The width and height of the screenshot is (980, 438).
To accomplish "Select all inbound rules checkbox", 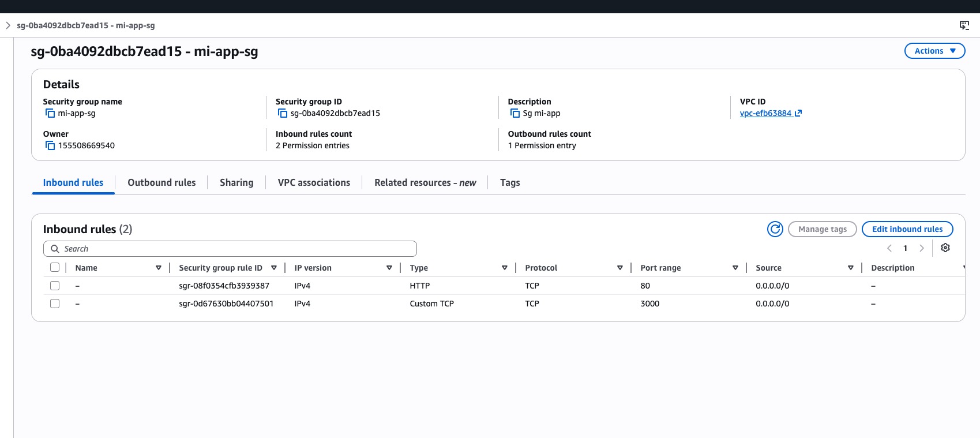I will click(x=55, y=267).
